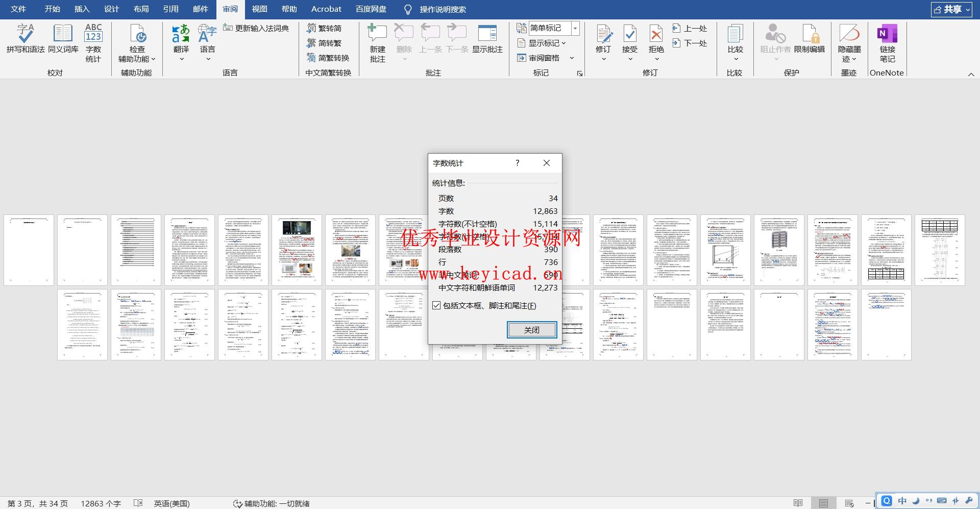
Task: Convert Traditional to Simplified (繁转简)
Action: click(324, 28)
